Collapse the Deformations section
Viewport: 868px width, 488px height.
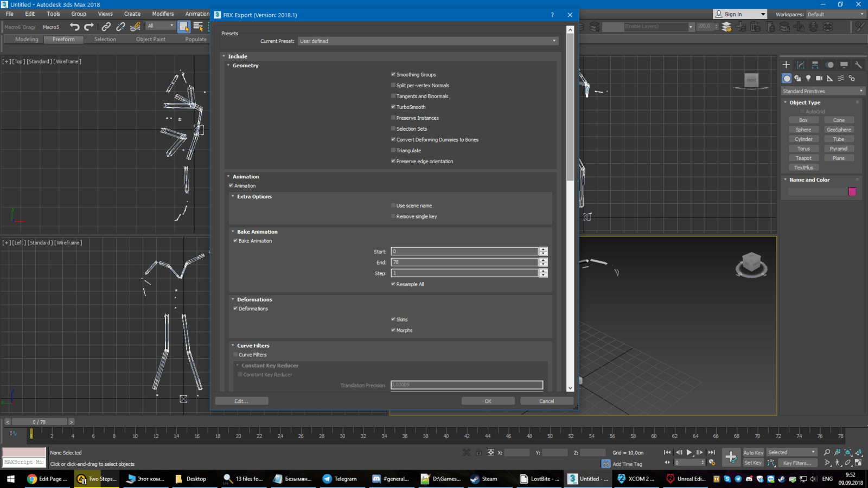click(233, 300)
